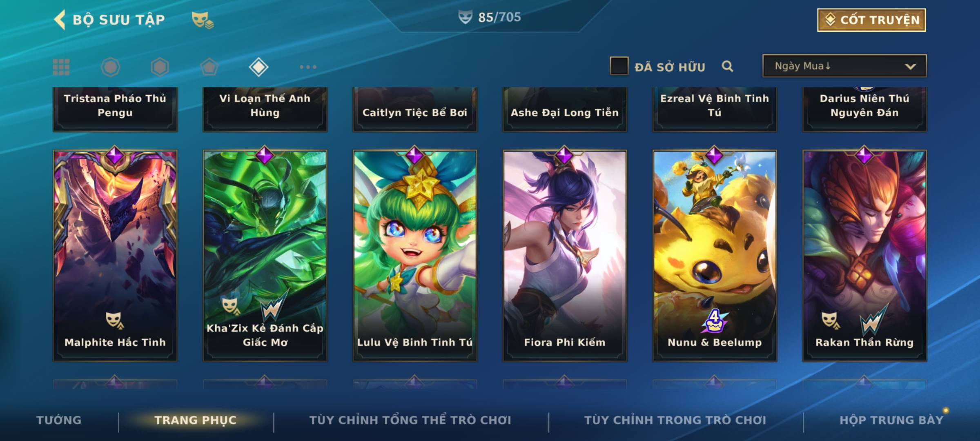980x441 pixels.
Task: Select the second hexagon rarity filter
Action: pyautogui.click(x=160, y=67)
